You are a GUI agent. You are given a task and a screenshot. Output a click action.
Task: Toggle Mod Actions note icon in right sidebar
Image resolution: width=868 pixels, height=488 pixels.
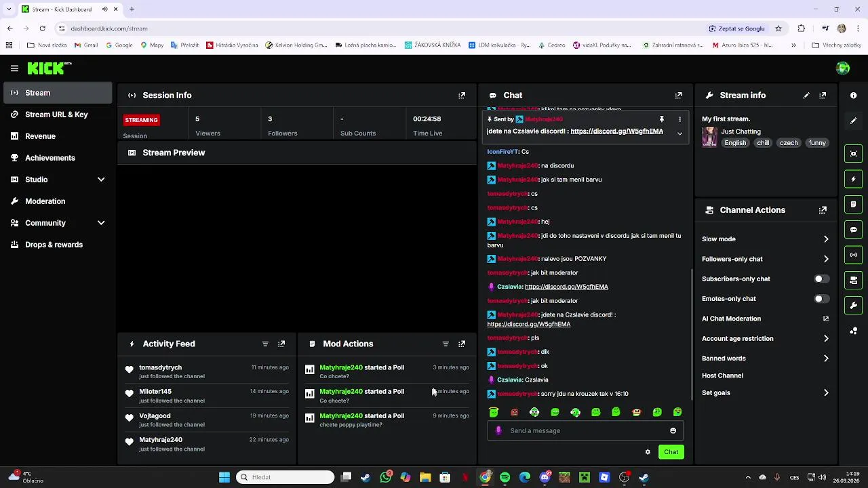coord(853,204)
